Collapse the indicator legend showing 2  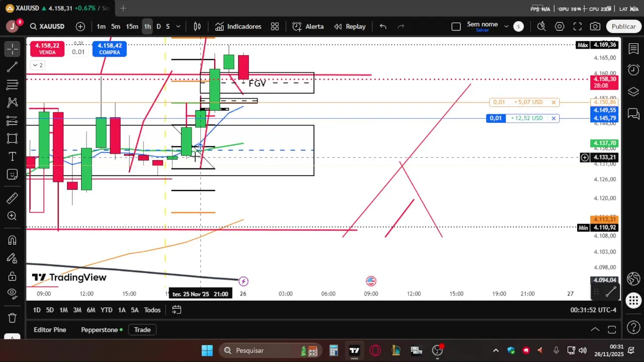(x=38, y=65)
